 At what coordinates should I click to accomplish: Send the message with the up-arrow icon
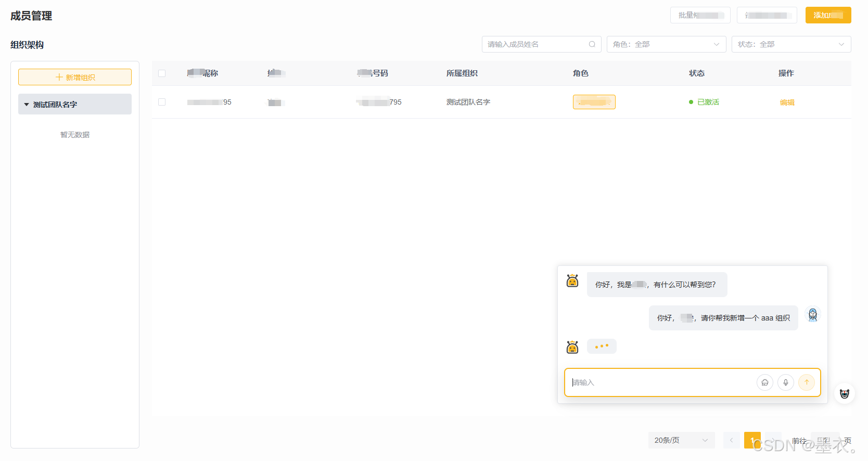point(807,382)
